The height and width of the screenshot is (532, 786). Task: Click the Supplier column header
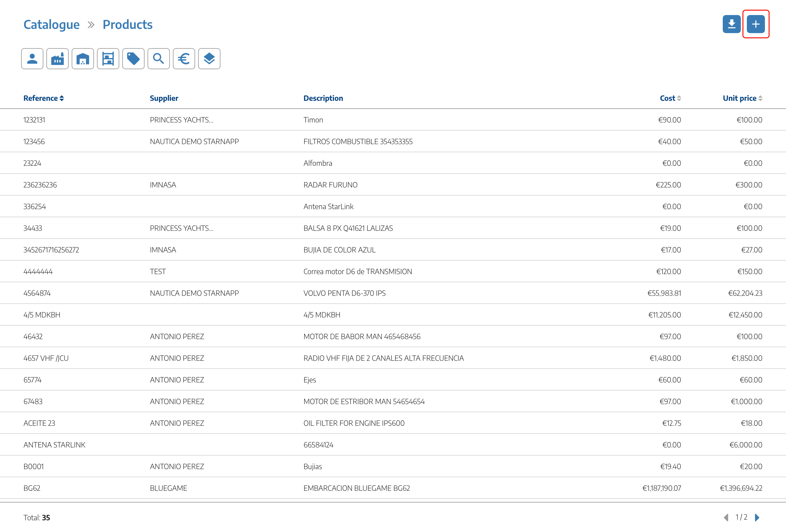(164, 98)
